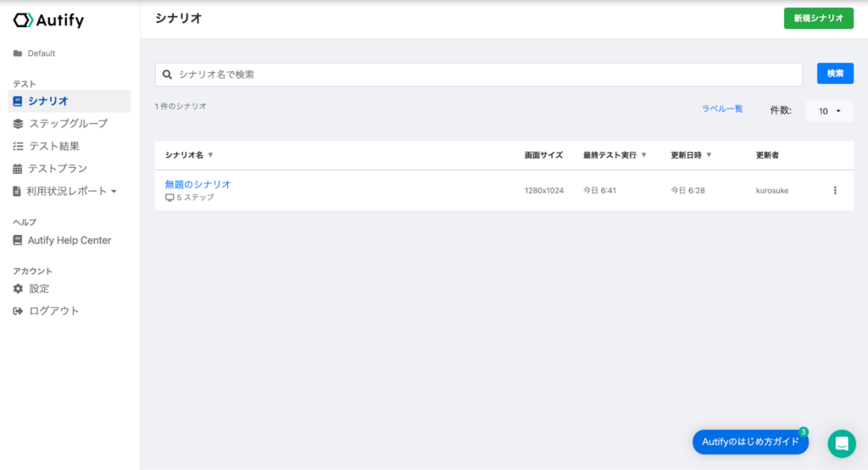Click the シナリオ book icon in sidebar
The image size is (868, 470).
[x=18, y=102]
